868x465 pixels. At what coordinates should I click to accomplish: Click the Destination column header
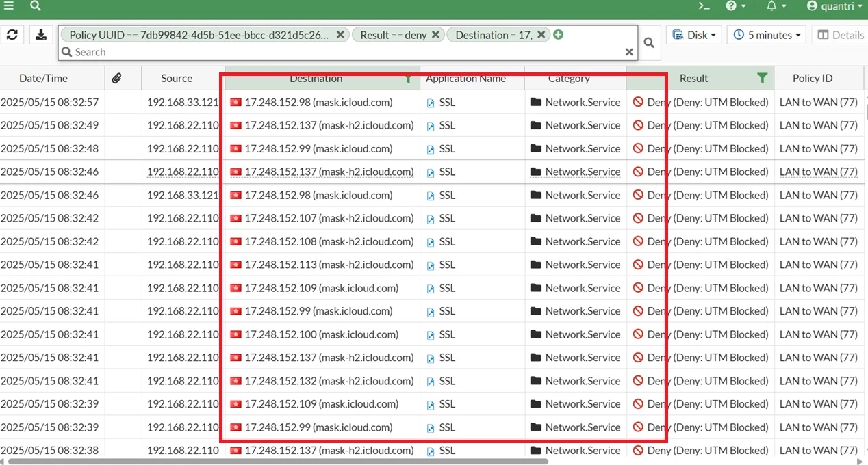pyautogui.click(x=316, y=78)
